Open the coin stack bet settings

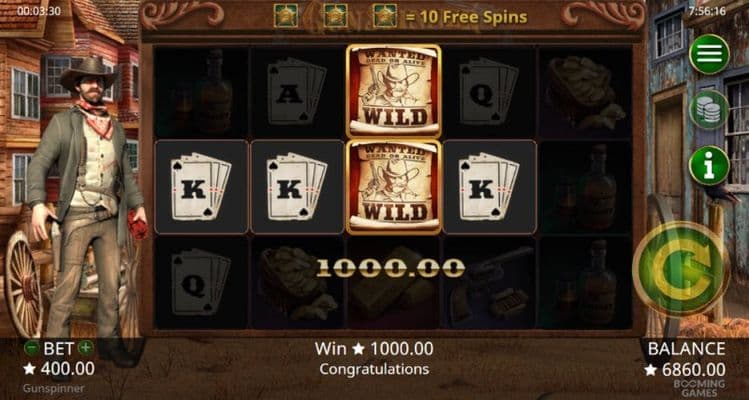(x=709, y=110)
